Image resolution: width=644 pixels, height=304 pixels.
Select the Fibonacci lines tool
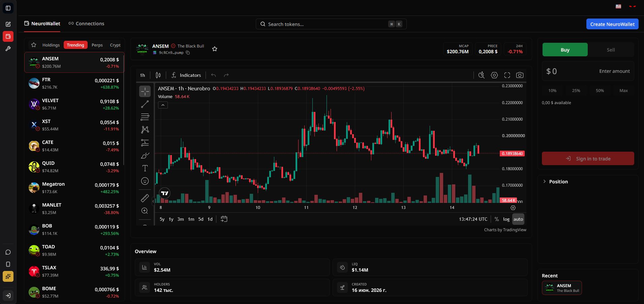coord(145,117)
